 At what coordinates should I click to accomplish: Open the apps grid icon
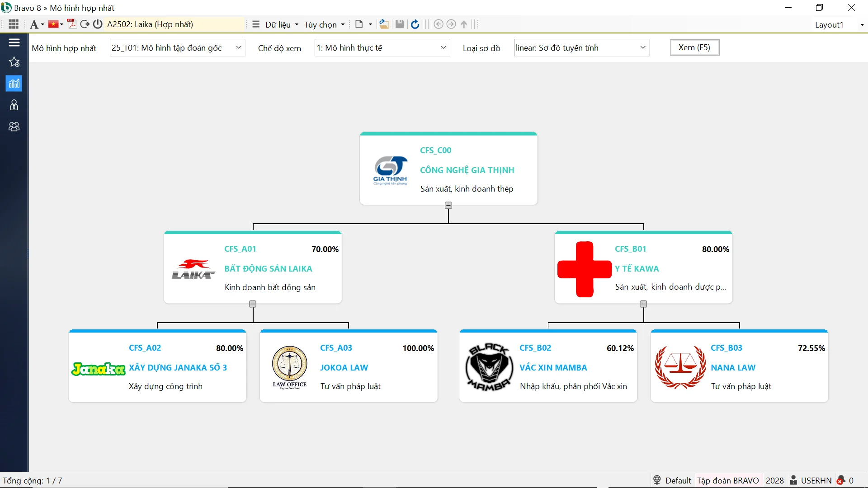click(x=14, y=24)
